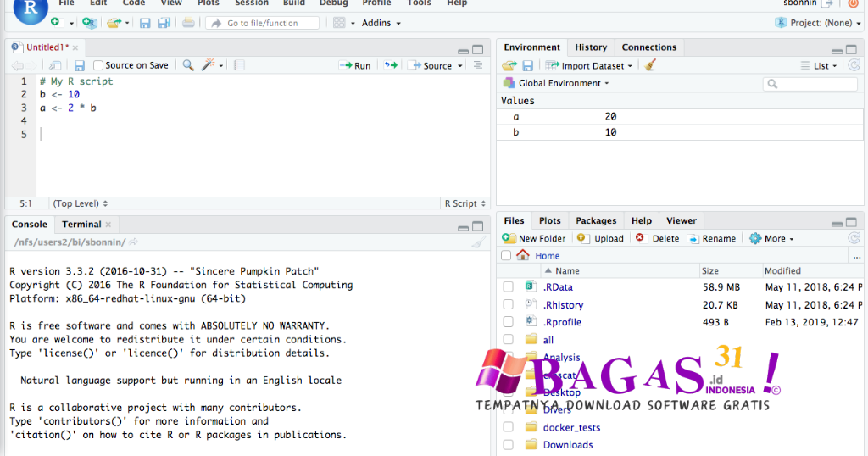Click the Open File folder icon
The width and height of the screenshot is (868, 456).
coord(114,23)
